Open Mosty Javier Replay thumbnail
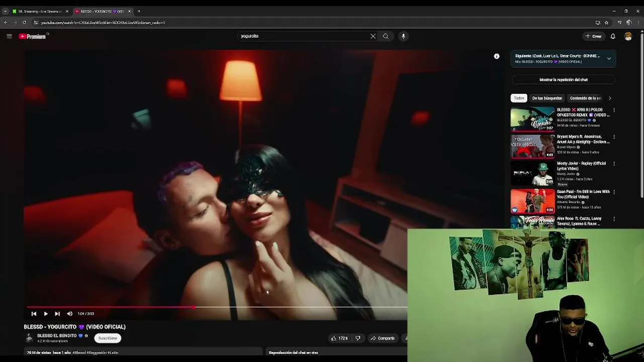Screen dimensions: 644x362 533,173
